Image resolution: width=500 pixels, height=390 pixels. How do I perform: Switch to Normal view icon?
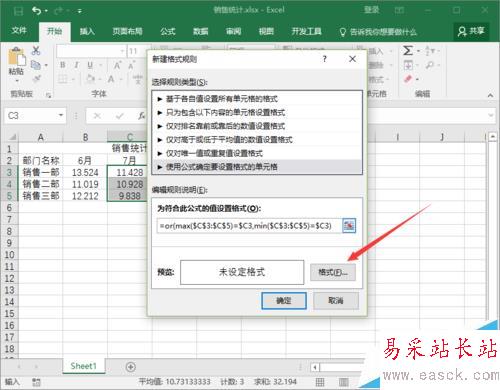pyautogui.click(x=320, y=382)
